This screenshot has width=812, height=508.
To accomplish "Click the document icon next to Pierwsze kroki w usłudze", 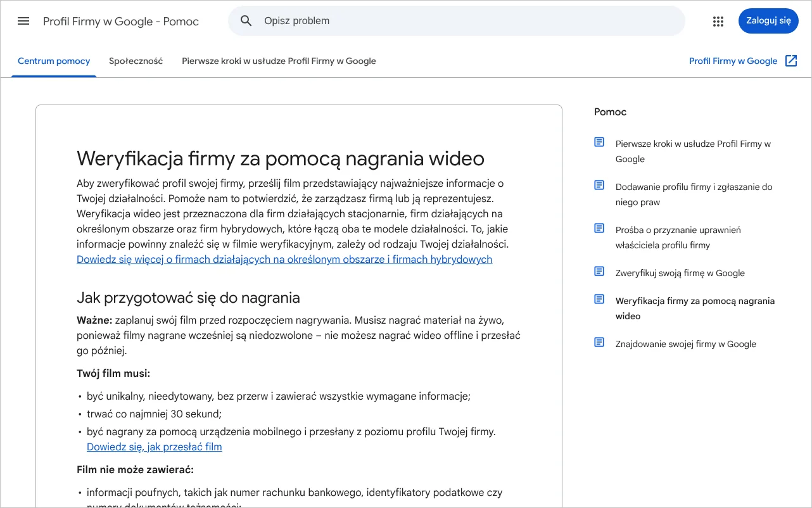I will point(599,142).
